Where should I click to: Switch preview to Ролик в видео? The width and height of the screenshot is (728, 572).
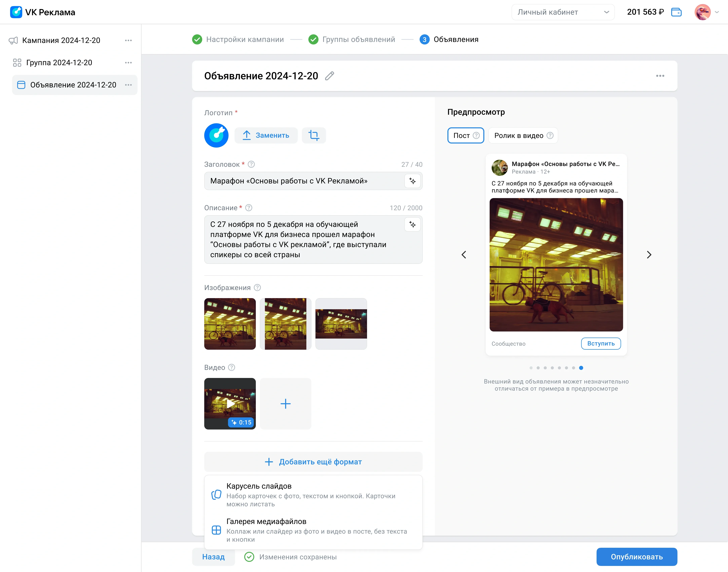click(523, 135)
